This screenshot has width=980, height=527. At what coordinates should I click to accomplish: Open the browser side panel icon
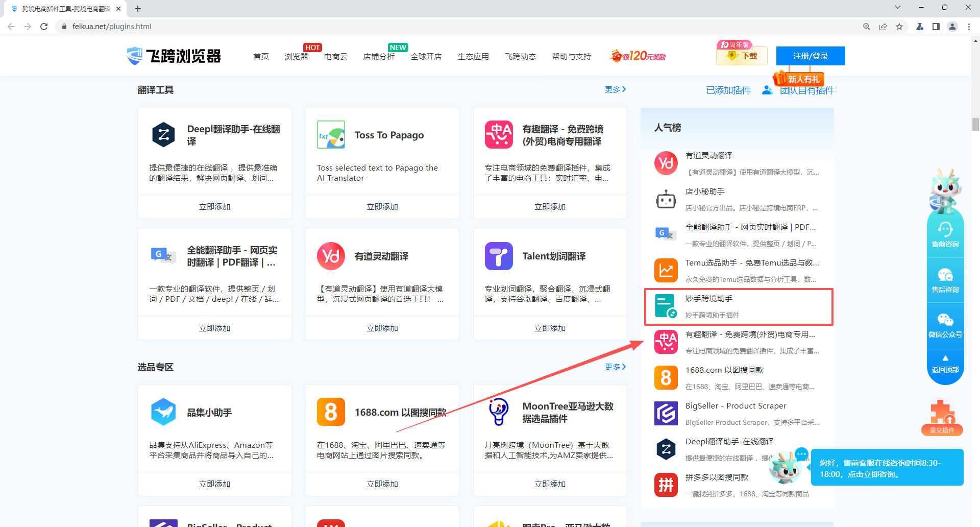point(936,27)
